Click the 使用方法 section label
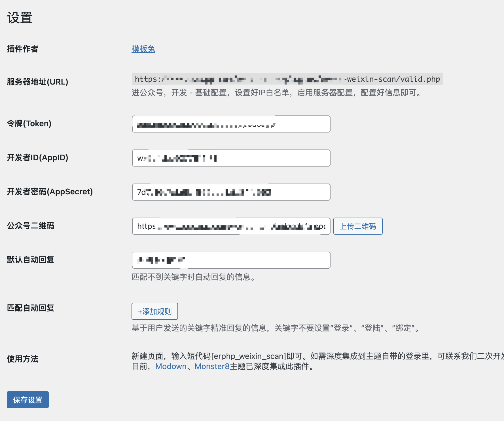504x421 pixels. coord(23,359)
